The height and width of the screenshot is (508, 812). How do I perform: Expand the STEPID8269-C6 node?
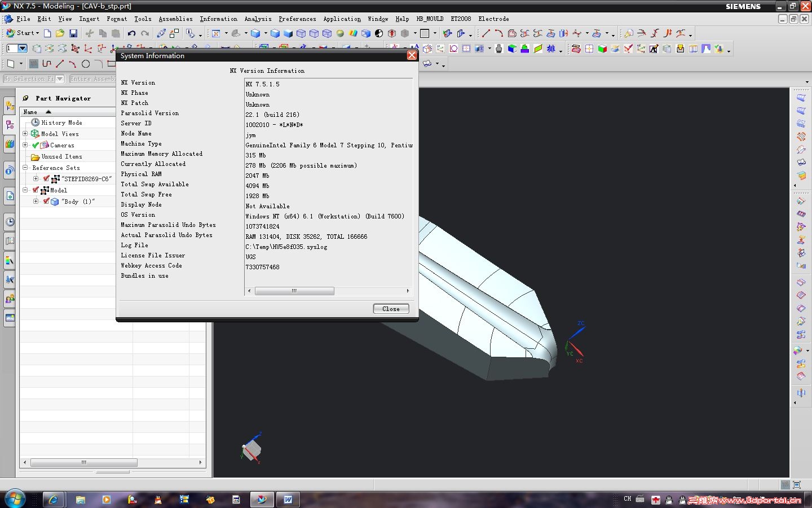tap(36, 179)
